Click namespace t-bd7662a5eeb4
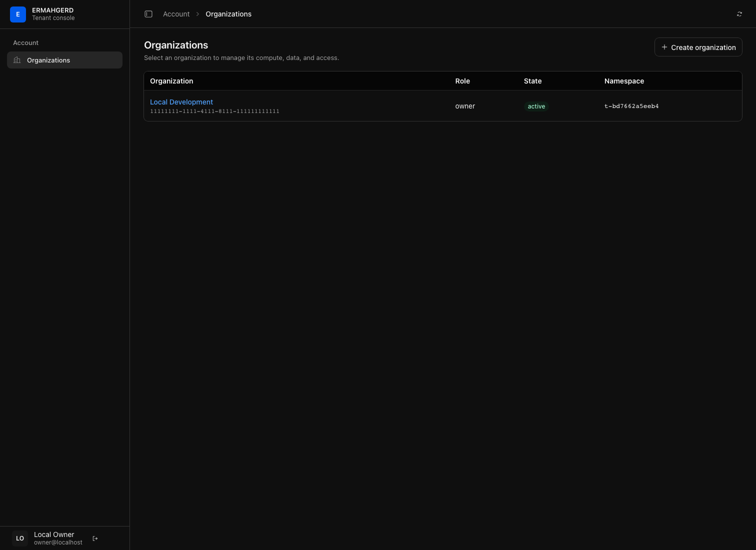Image resolution: width=756 pixels, height=550 pixels. pyautogui.click(x=631, y=106)
